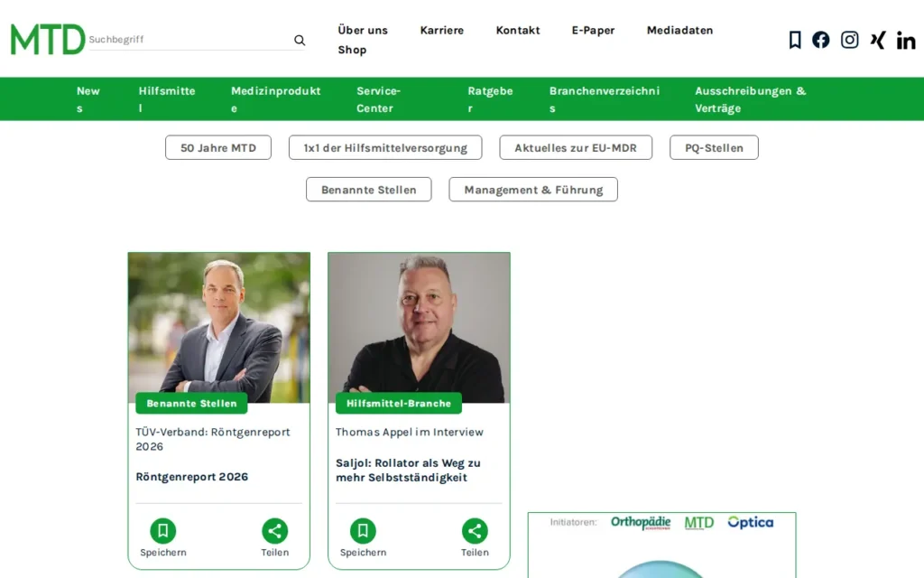Open the Shop link
The height and width of the screenshot is (578, 924).
tap(352, 51)
